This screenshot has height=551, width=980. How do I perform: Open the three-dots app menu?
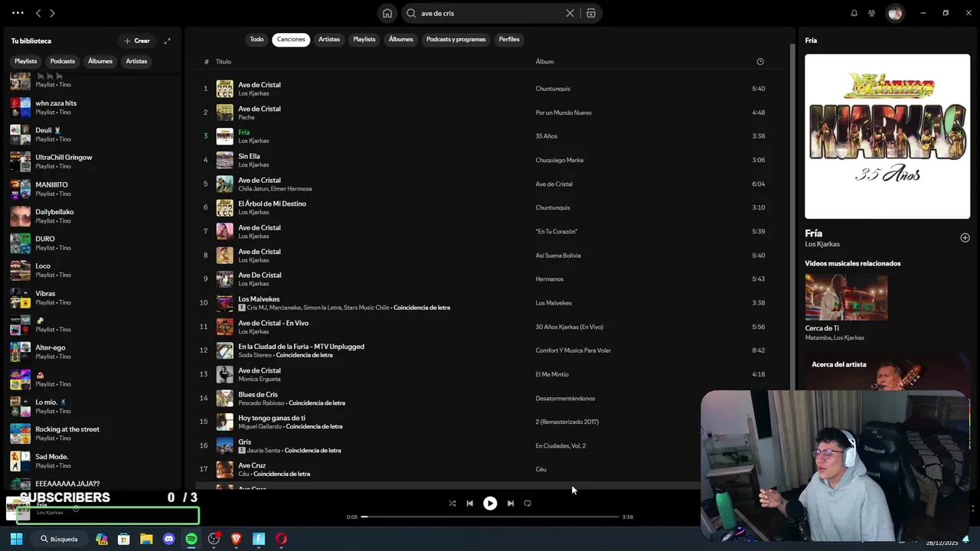click(18, 13)
